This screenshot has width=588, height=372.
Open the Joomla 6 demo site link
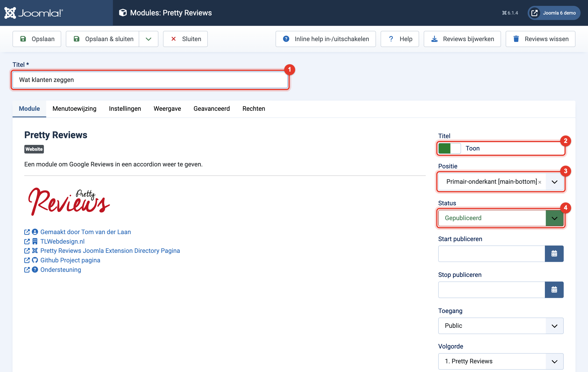point(554,13)
